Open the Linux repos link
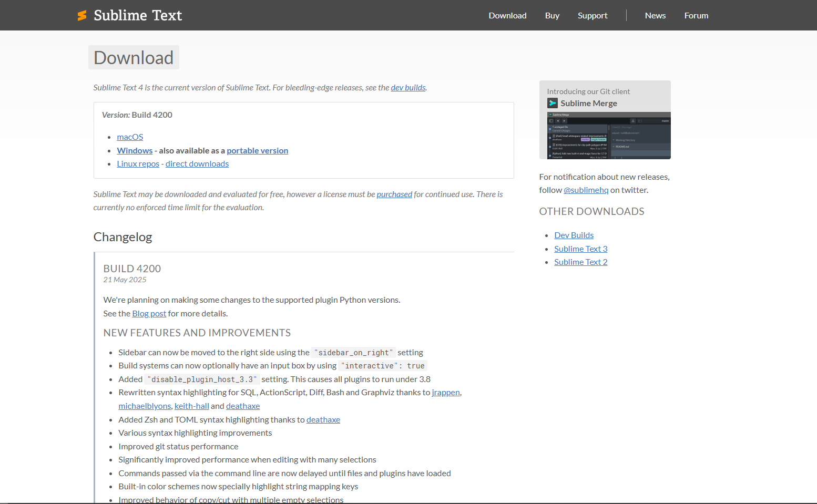Screen dimensions: 817x504 138,163
